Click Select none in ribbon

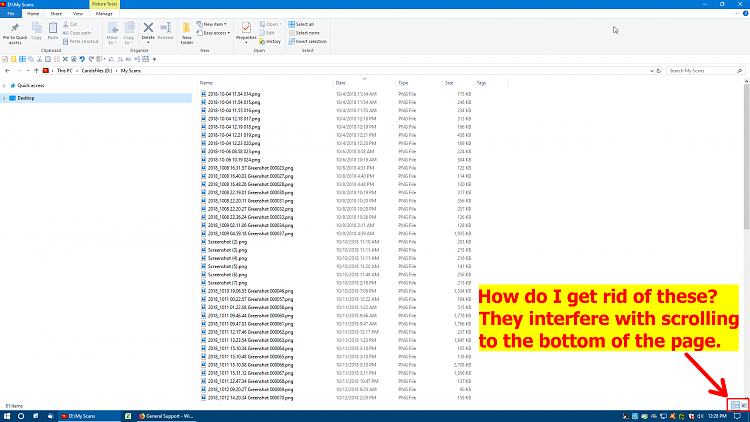coord(304,33)
